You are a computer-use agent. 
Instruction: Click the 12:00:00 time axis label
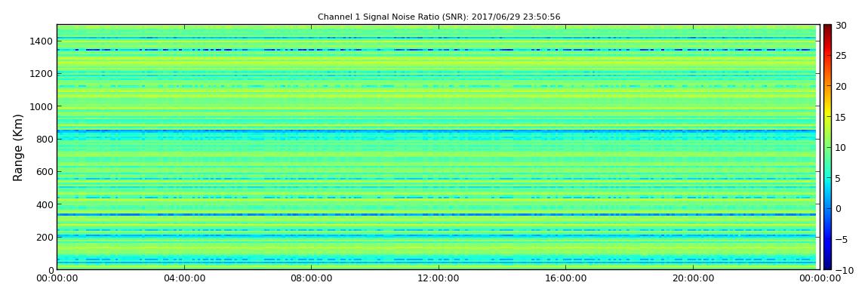438,278
